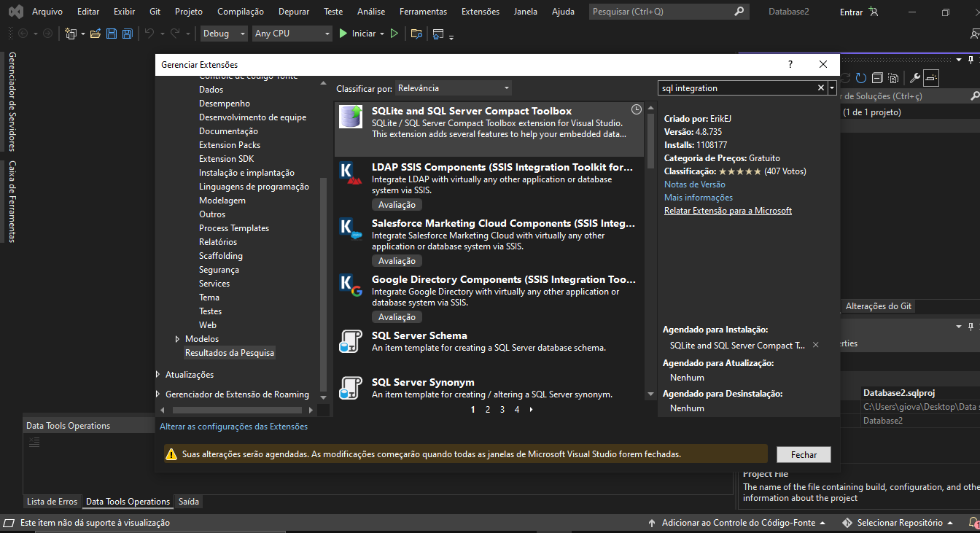Go to results page 2

pyautogui.click(x=487, y=410)
